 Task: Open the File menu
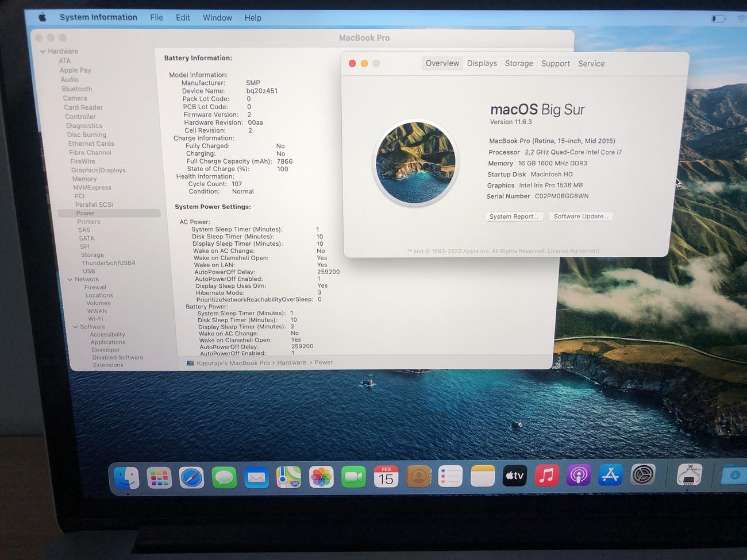[x=156, y=18]
